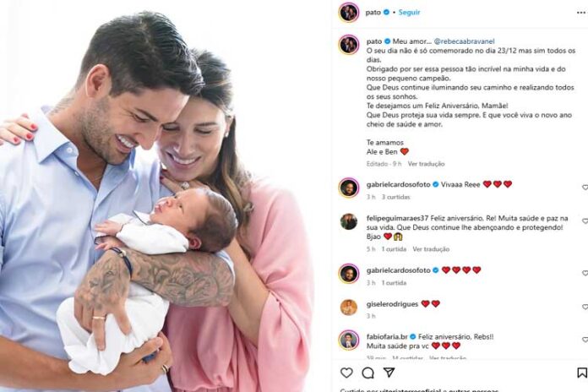
Task: Like giselerodrigues' heart comment
Action: pos(585,307)
